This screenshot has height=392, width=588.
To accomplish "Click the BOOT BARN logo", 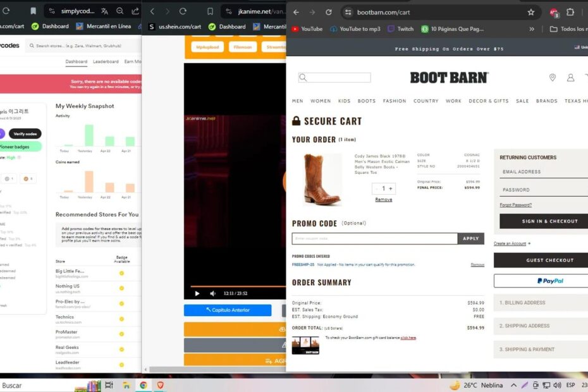I will coord(449,78).
